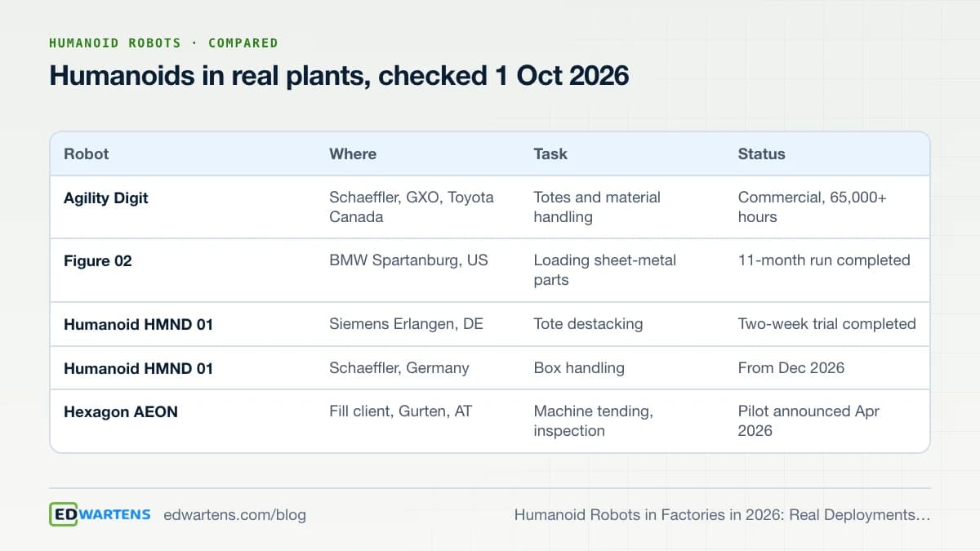Click 'Siemens Erlangen, DE' cell

tap(406, 324)
